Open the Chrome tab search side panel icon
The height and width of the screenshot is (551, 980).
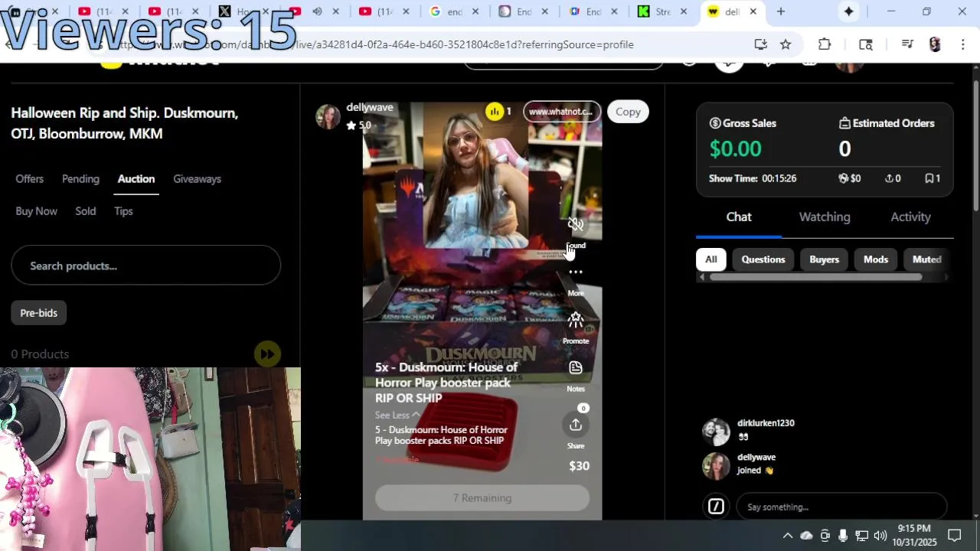point(866,44)
